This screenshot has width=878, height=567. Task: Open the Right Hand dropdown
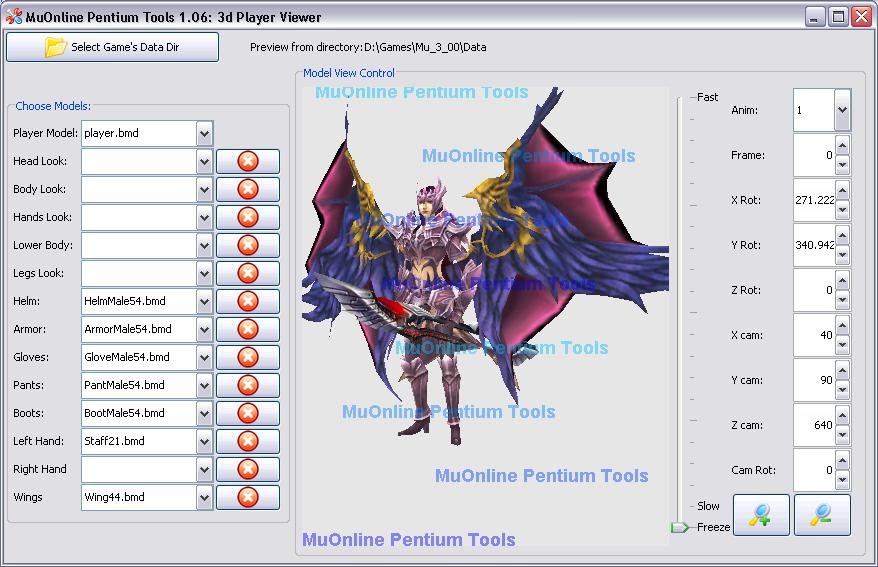[204, 469]
